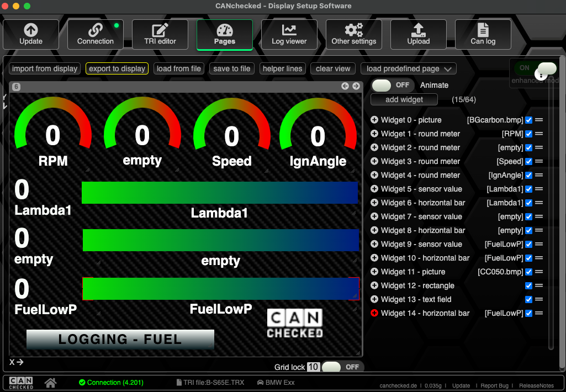The width and height of the screenshot is (566, 392).
Task: Expand Widget 7 - sensor value settings
Action: tap(374, 216)
